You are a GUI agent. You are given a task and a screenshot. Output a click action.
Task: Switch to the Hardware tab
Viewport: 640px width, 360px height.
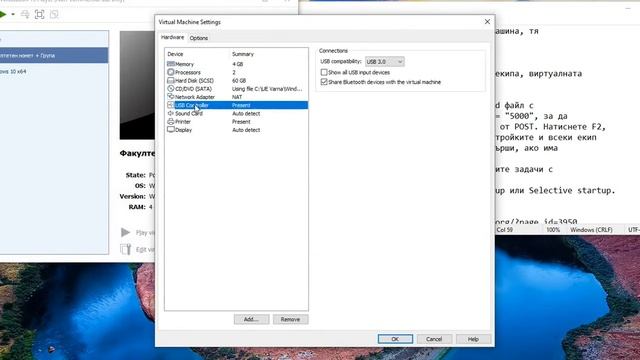click(172, 37)
